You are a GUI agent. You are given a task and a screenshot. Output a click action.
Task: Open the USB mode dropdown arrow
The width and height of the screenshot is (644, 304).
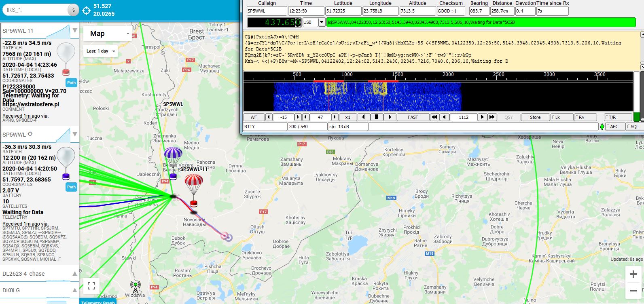coord(322,22)
